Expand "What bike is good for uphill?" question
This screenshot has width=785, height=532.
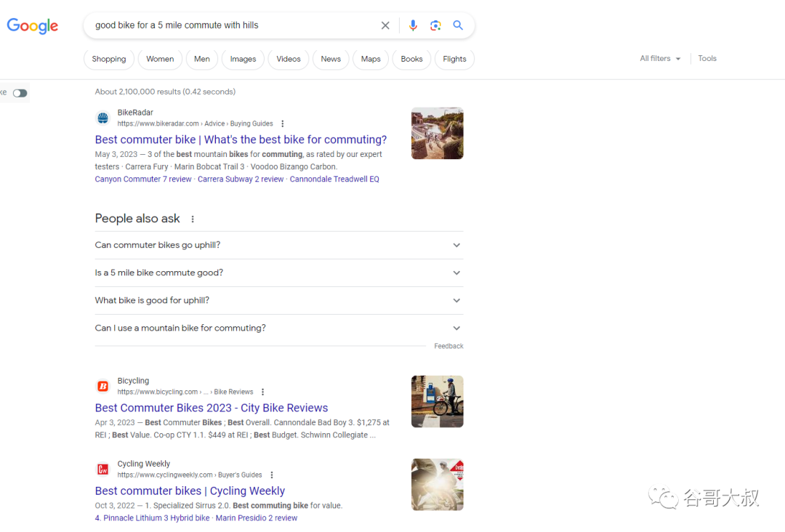[x=279, y=300]
